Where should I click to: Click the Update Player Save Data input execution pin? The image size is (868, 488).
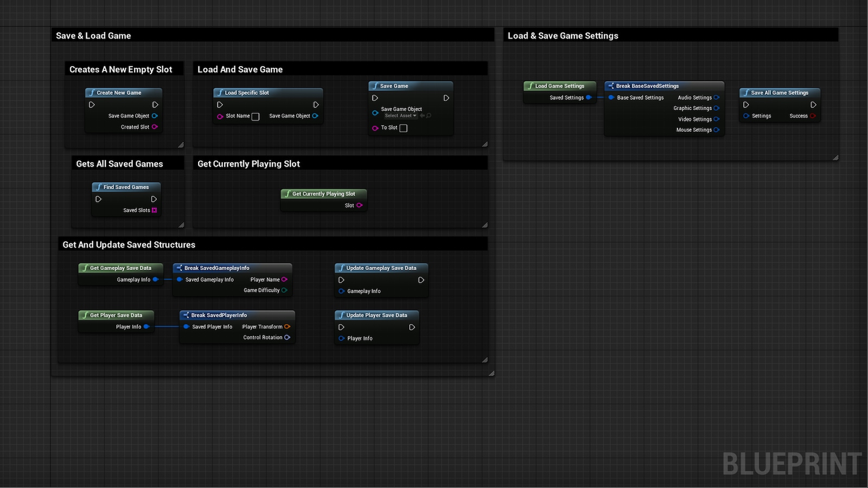pyautogui.click(x=341, y=327)
